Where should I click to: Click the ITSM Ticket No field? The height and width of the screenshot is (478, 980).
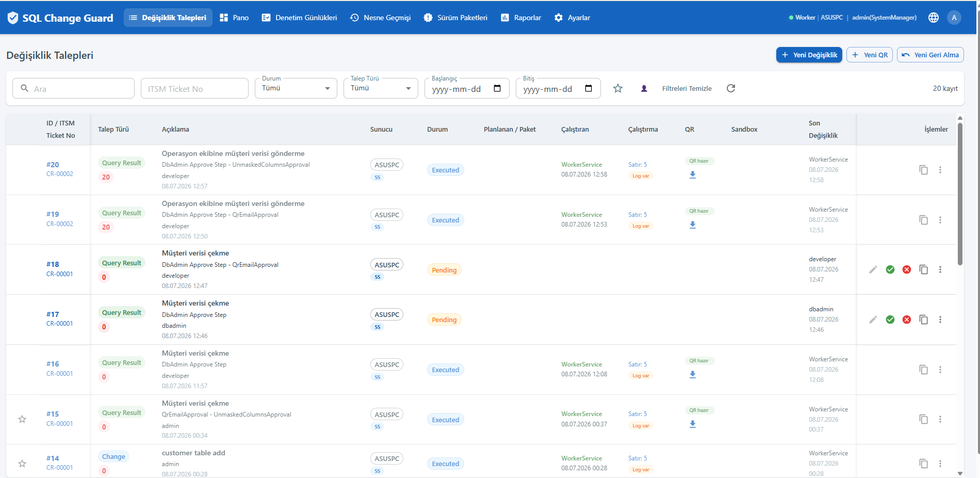tap(194, 88)
